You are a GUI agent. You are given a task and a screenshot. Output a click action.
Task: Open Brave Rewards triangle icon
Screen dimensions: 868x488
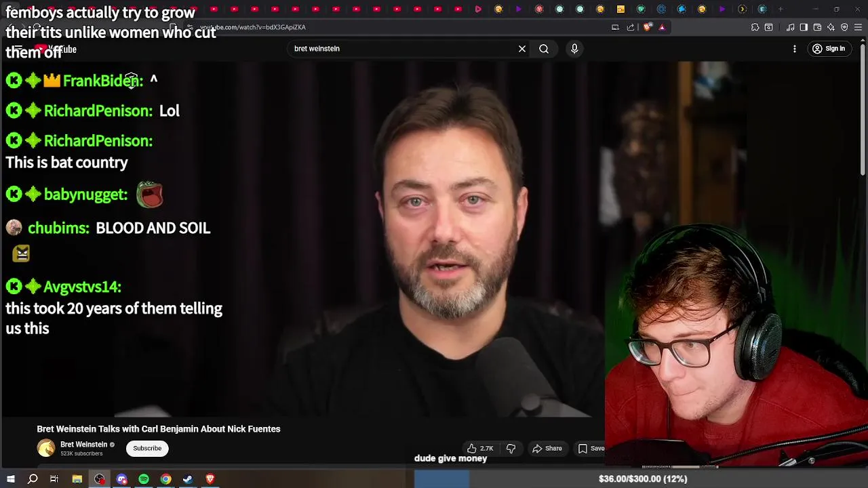pos(662,27)
